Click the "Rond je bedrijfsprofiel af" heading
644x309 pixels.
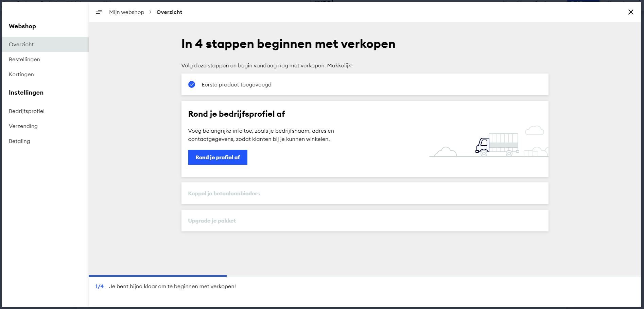237,114
